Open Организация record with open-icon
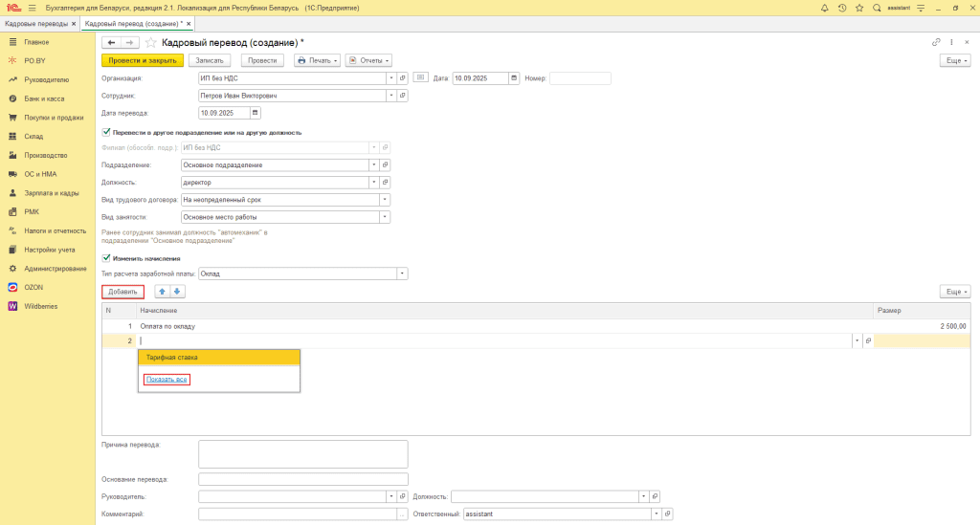Image resolution: width=980 pixels, height=525 pixels. click(403, 78)
